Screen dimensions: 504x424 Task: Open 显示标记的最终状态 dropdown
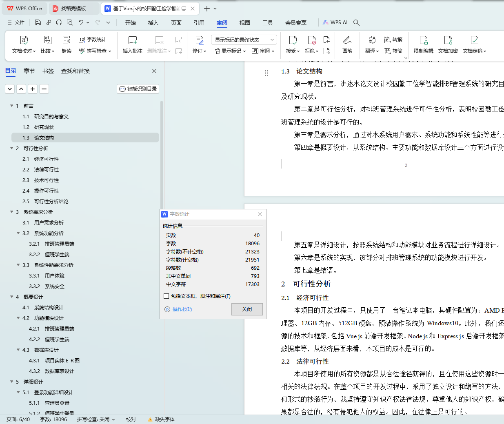tap(244, 40)
